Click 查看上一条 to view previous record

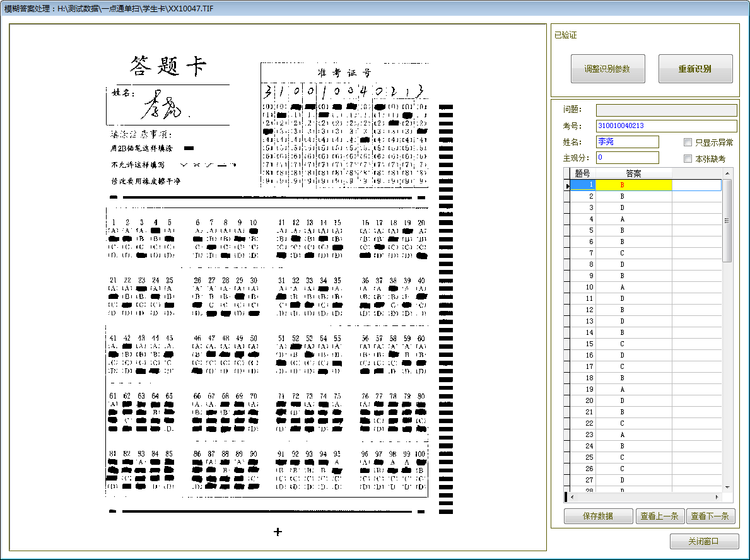point(660,516)
